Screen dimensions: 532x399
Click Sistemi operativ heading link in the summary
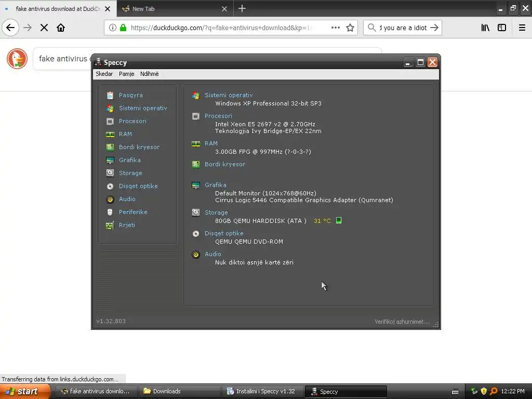pyautogui.click(x=229, y=96)
